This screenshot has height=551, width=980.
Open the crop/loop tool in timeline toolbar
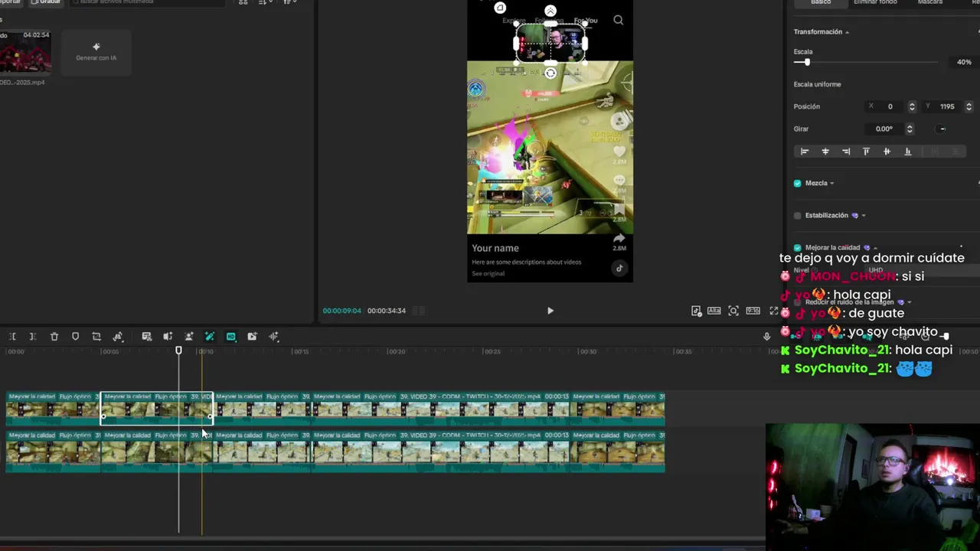(x=96, y=337)
